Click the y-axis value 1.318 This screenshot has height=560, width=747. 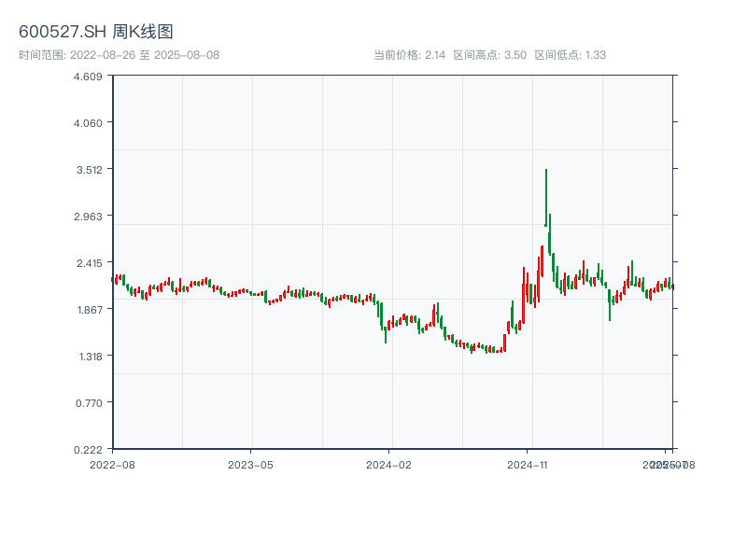(x=91, y=357)
